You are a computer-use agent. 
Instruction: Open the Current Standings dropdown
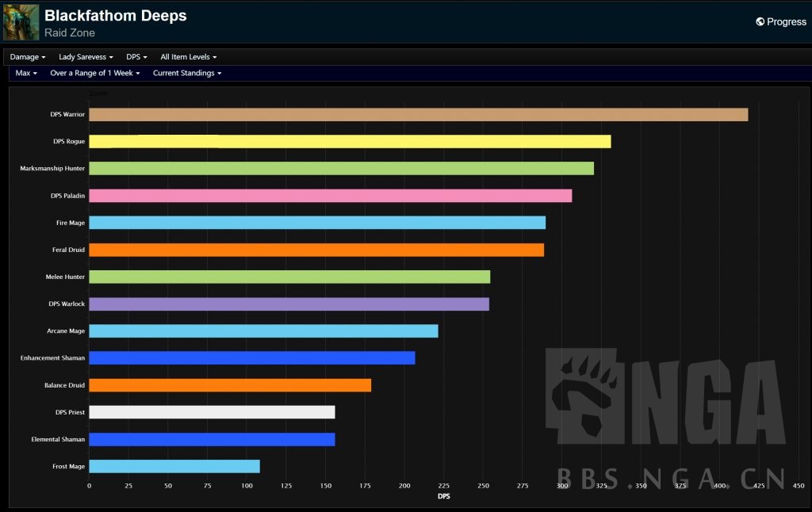(187, 73)
